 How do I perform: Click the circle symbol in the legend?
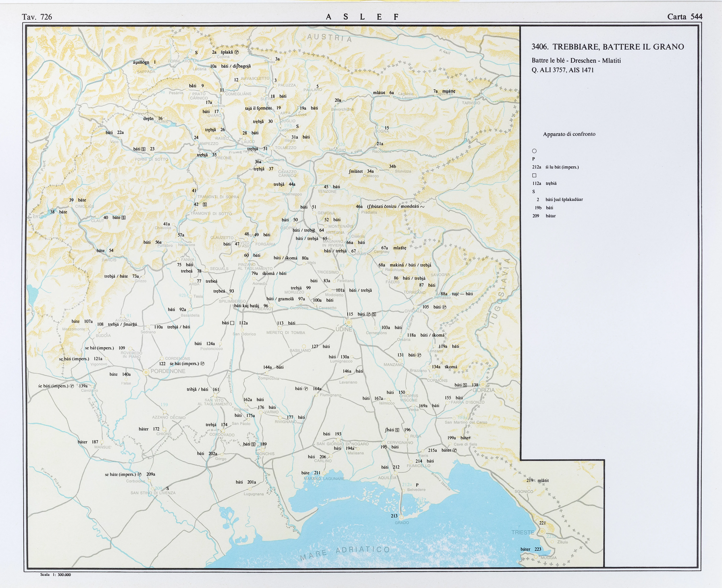coord(534,151)
